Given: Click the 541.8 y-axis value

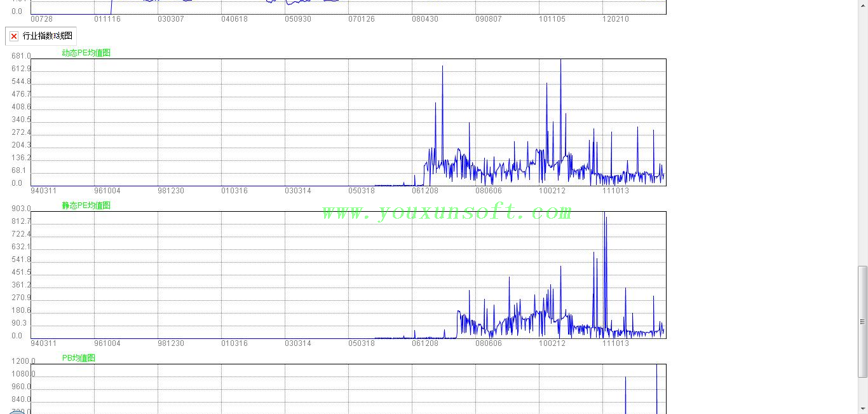Looking at the screenshot, I should pyautogui.click(x=21, y=259).
